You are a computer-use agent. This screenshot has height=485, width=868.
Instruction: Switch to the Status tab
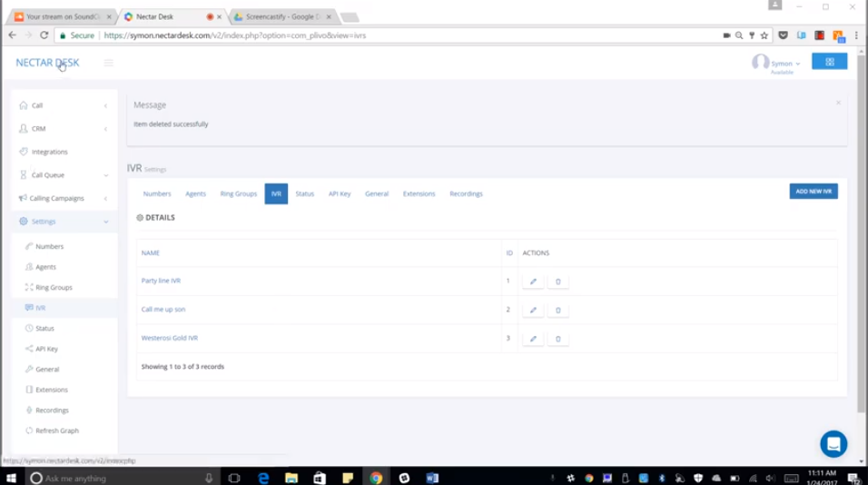click(304, 193)
